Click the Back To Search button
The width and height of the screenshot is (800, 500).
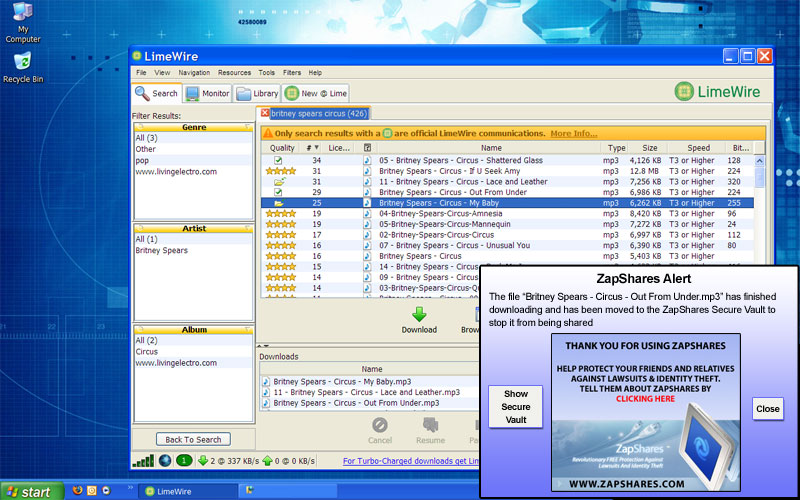[x=193, y=439]
